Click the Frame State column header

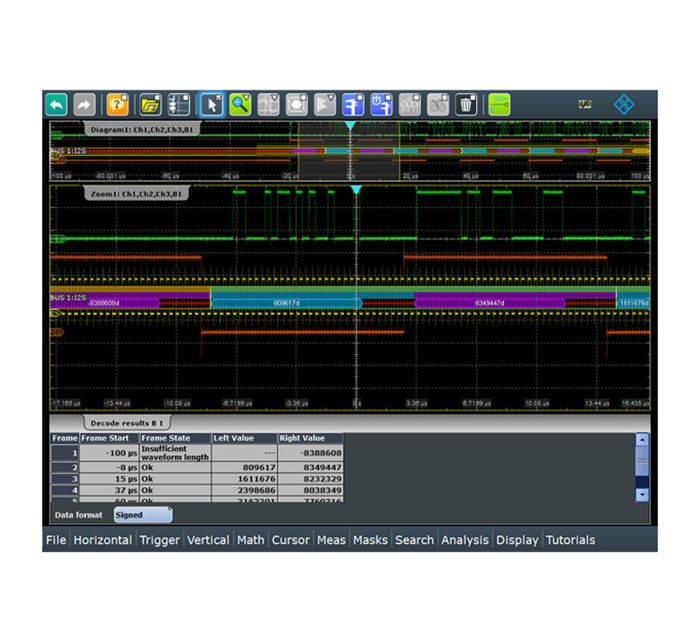pyautogui.click(x=175, y=438)
